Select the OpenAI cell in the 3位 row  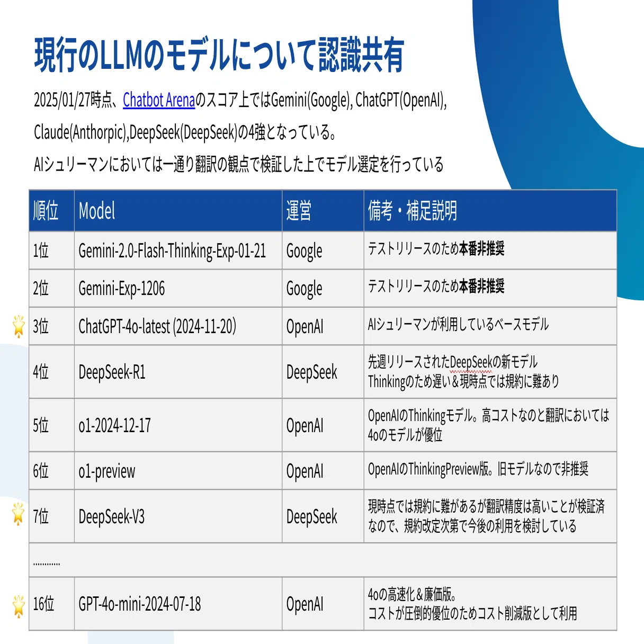coord(323,326)
